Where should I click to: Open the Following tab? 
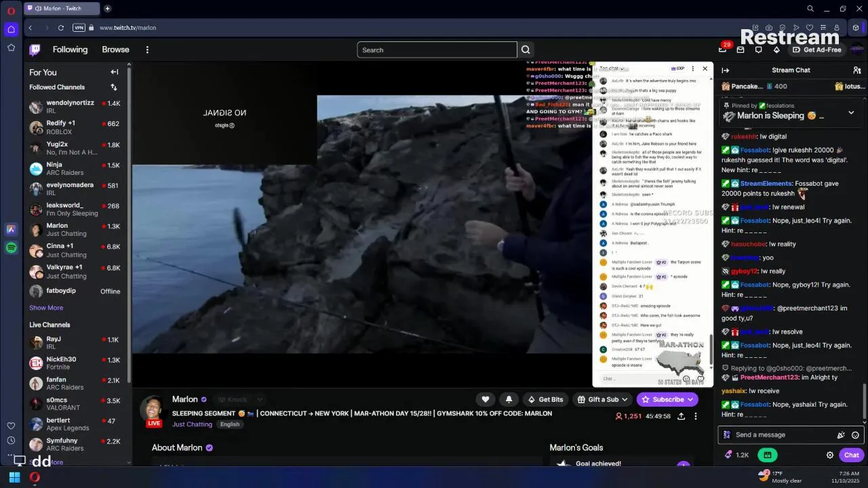tap(70, 49)
